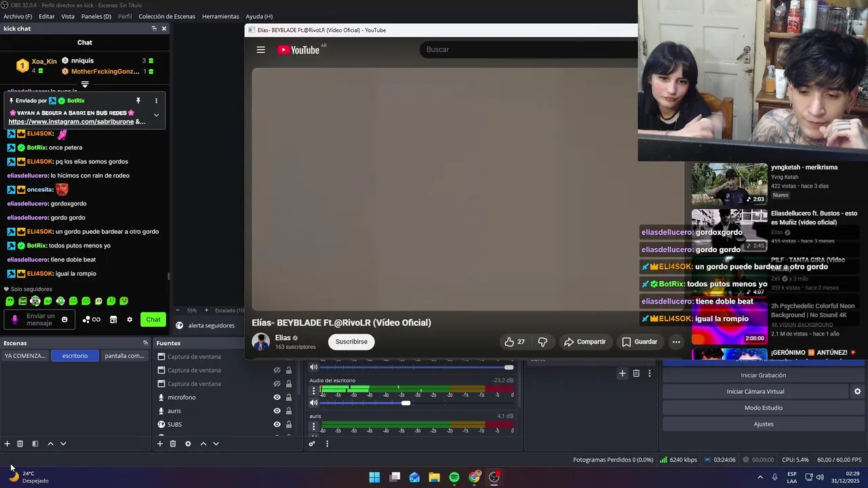Click the YouTube logo in the browser window
The height and width of the screenshot is (488, 868).
tap(298, 49)
